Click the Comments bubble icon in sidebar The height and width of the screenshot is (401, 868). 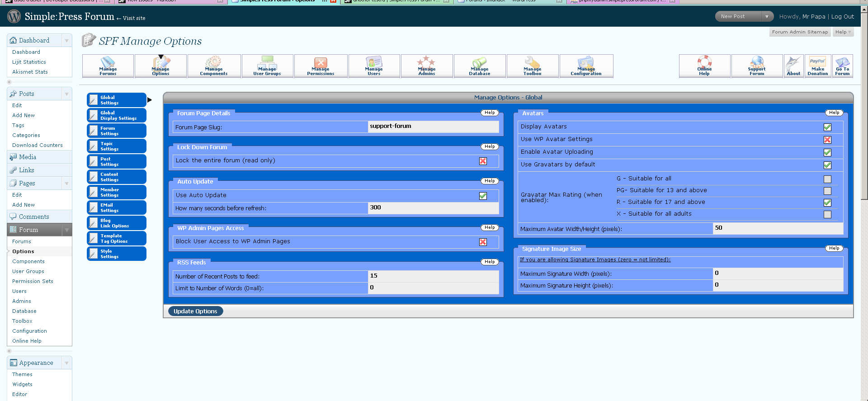click(13, 217)
